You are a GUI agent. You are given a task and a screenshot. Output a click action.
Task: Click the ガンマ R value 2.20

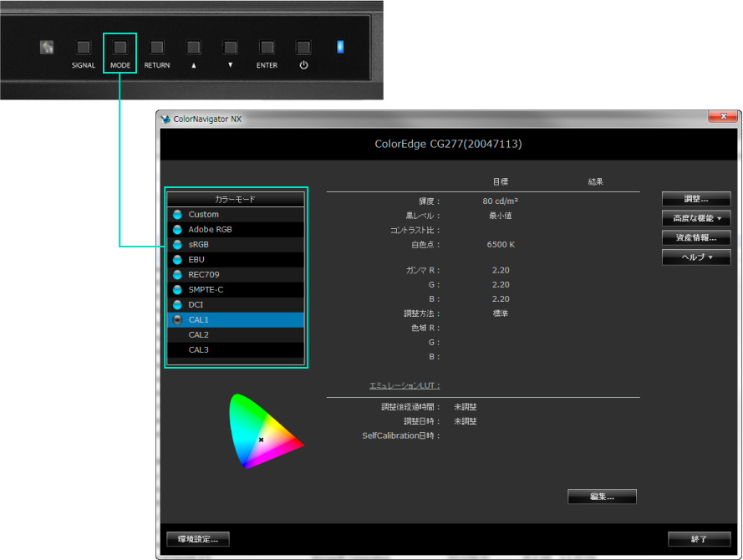[501, 271]
